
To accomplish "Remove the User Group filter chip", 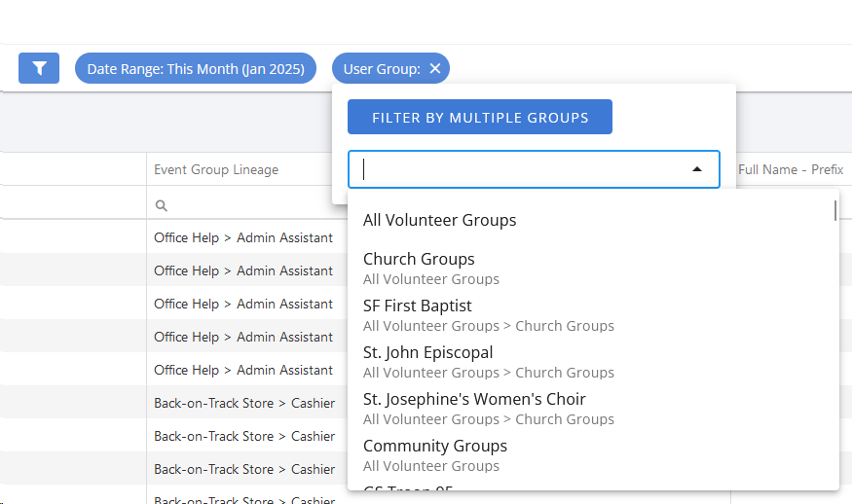I will (x=434, y=68).
